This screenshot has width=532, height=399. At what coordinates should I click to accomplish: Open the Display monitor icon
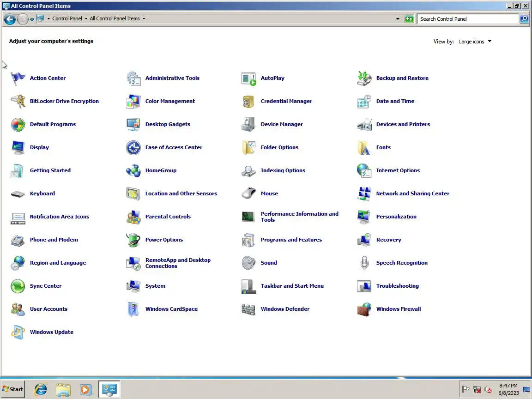point(18,148)
